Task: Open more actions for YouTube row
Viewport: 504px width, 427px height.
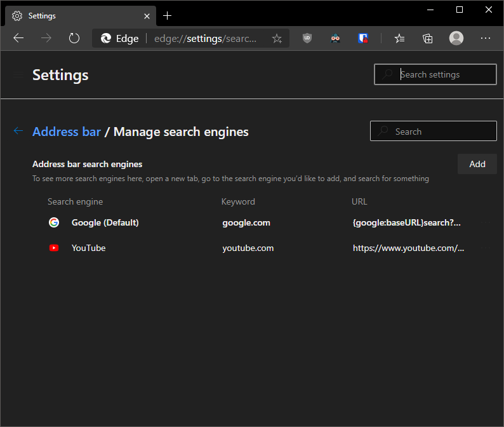Action: tap(486, 248)
